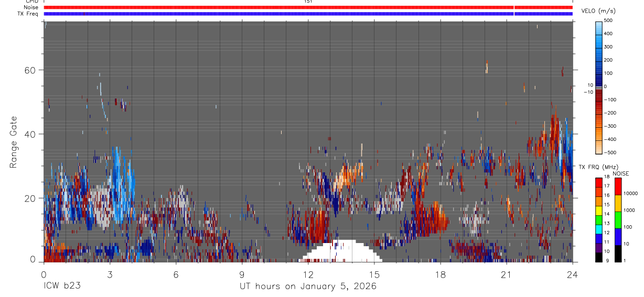Click the 500 label on the velocity color bar
This screenshot has width=644, height=297.
point(608,20)
